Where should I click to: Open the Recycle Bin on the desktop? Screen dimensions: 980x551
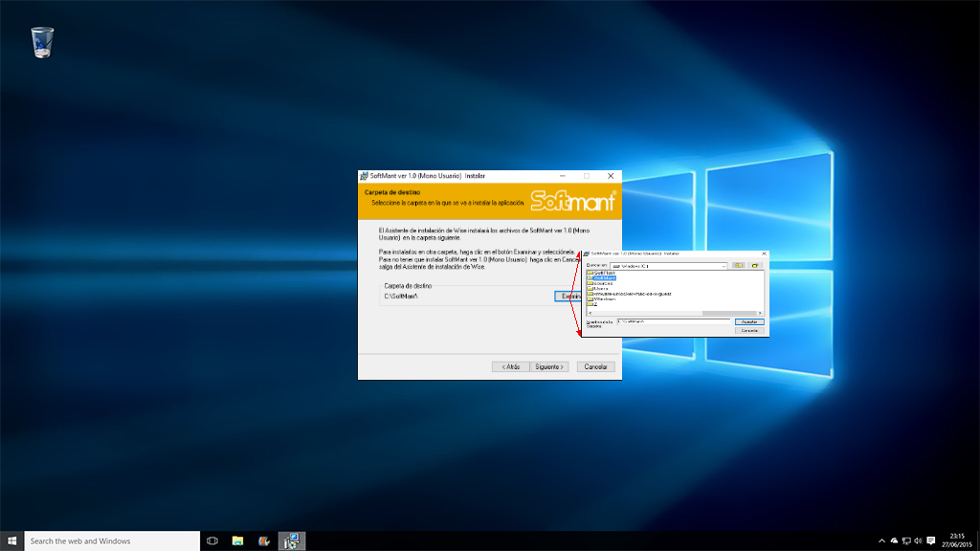(x=42, y=42)
